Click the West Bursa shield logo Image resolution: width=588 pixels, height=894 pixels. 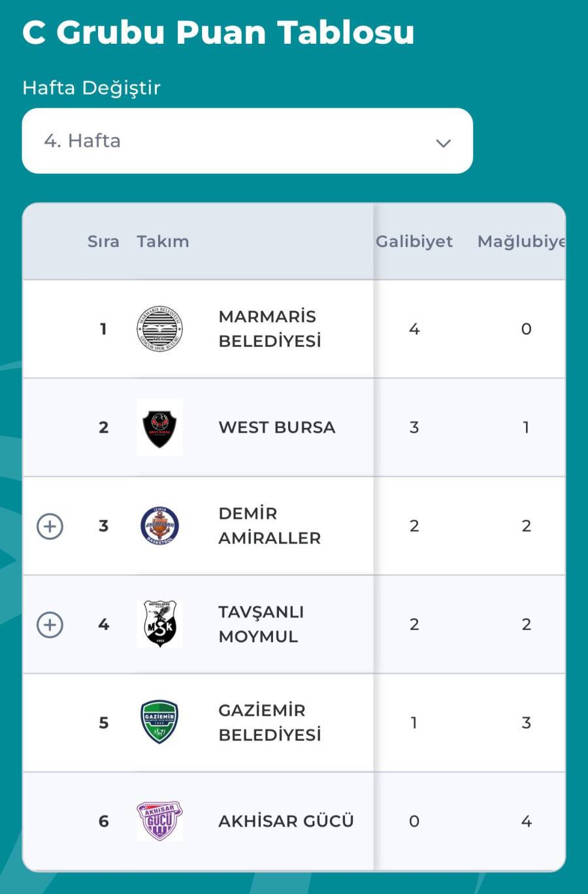159,427
